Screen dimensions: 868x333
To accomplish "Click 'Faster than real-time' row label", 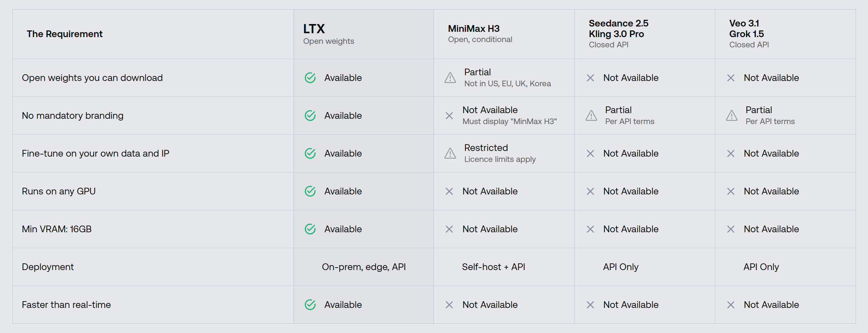I will click(x=66, y=305).
